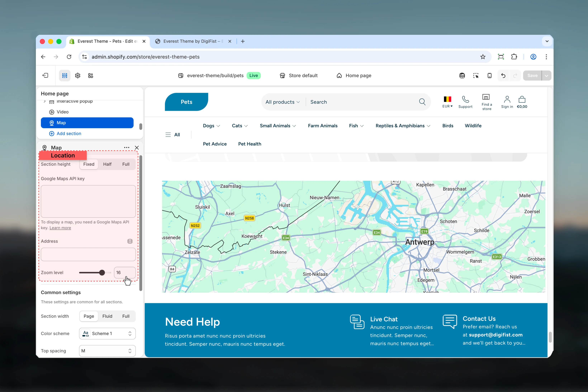This screenshot has height=392, width=588.
Task: Expand the Fish menu
Action: (356, 126)
